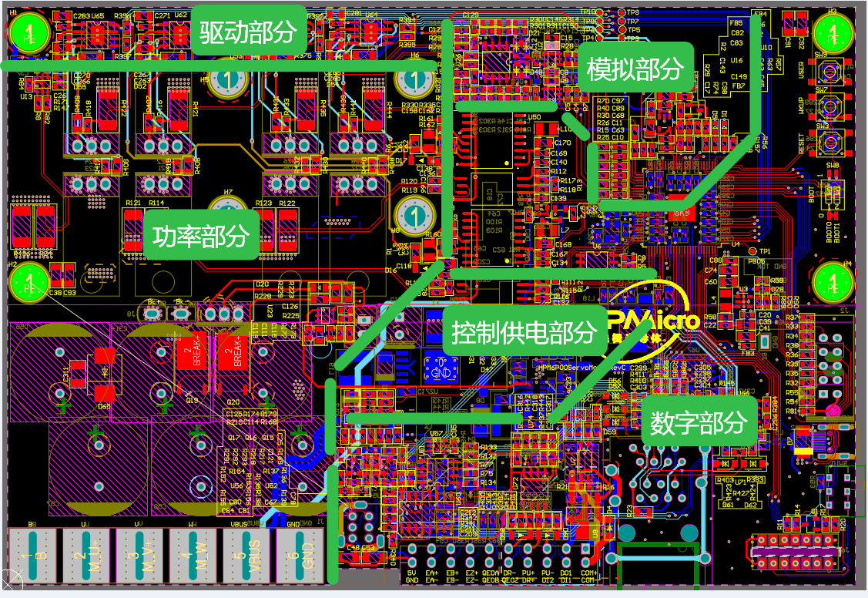Click the H2 PE mounting hole
Image resolution: width=868 pixels, height=598 pixels.
[29, 282]
